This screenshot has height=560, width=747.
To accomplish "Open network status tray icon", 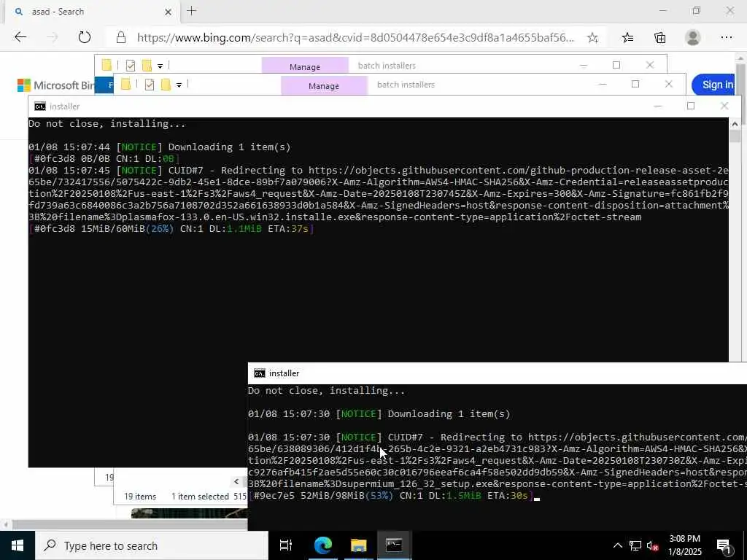I will coord(635,545).
